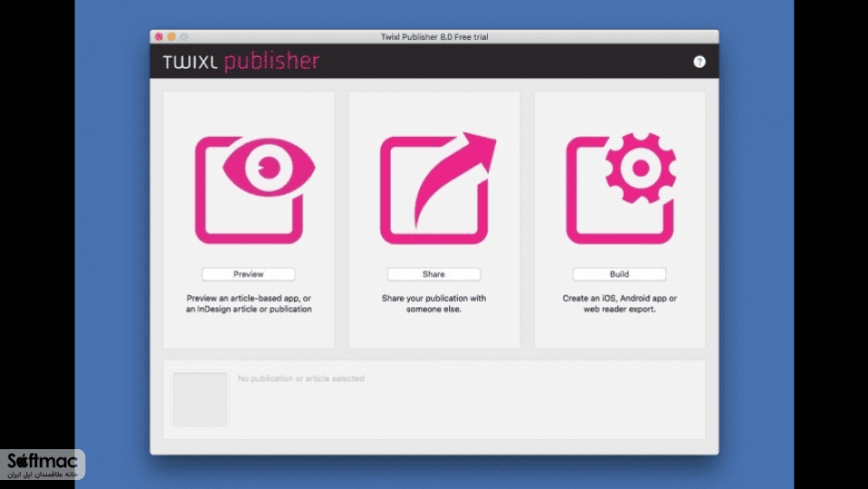Click 'Share your publication with someone else' text
Viewport: 868px width, 489px height.
pyautogui.click(x=434, y=303)
